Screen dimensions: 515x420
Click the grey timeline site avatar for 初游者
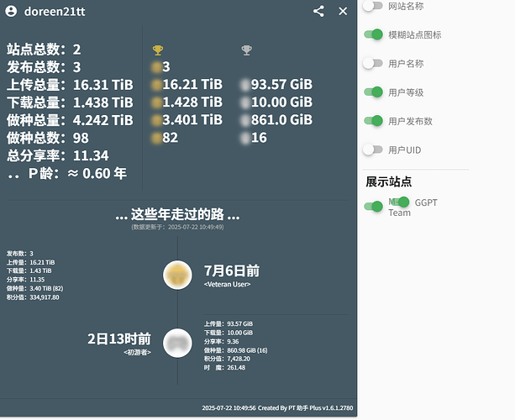[178, 344]
